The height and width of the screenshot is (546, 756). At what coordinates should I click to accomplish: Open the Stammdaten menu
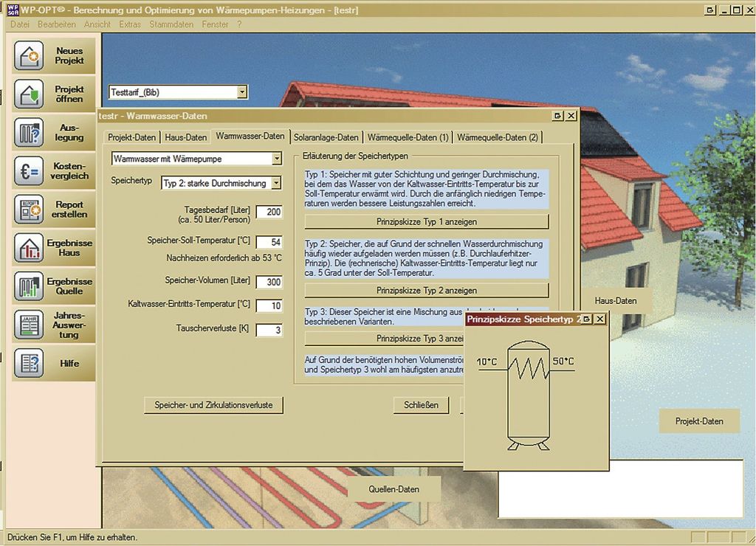171,24
